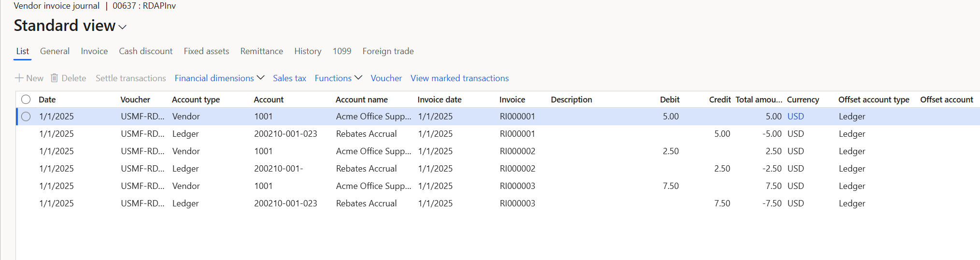980x260 pixels.
Task: Open the Financial dimensions dropdown
Action: point(219,78)
